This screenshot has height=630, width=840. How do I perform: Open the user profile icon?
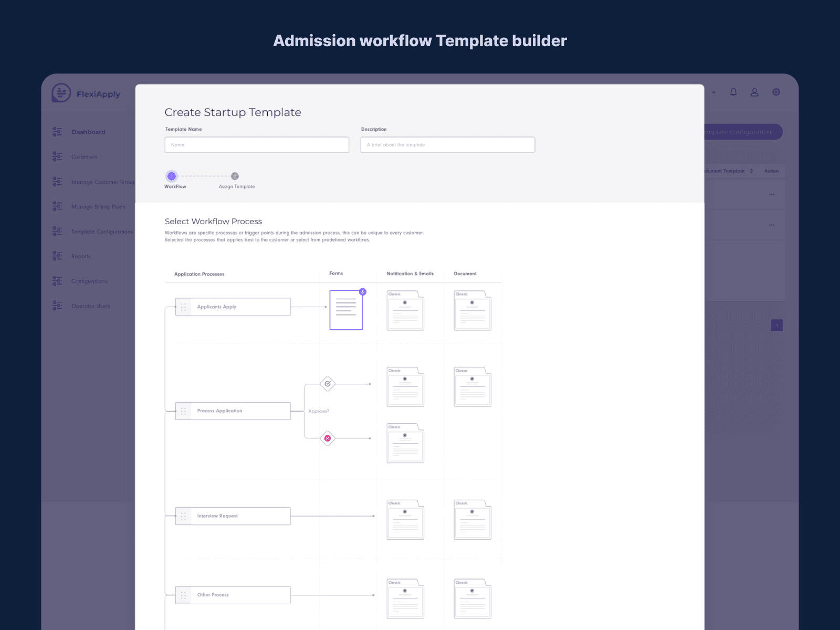pyautogui.click(x=754, y=92)
